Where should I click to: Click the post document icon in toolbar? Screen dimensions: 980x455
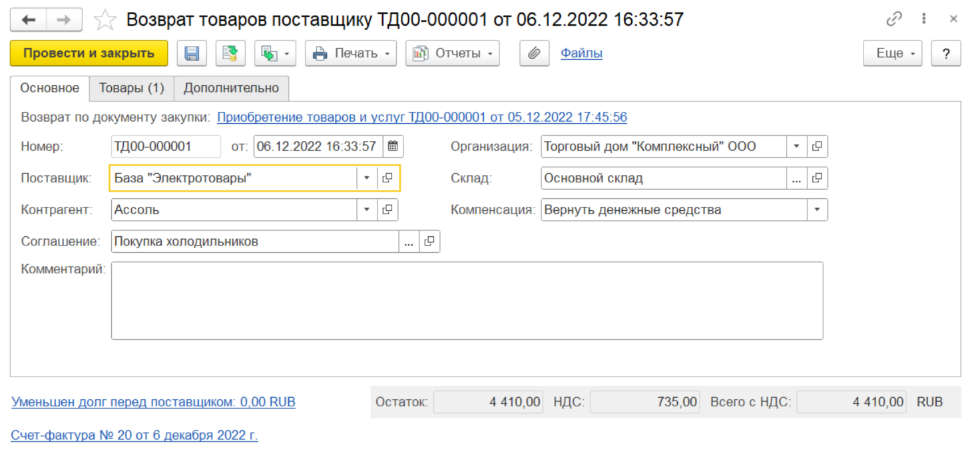pos(230,53)
